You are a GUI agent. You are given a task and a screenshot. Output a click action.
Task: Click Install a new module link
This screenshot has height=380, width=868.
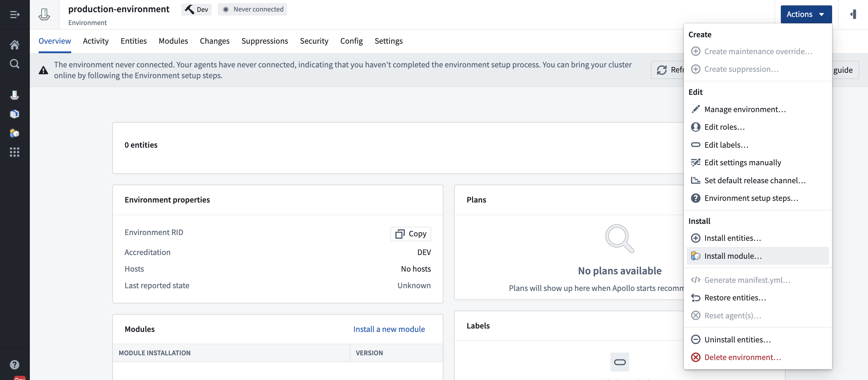pos(389,329)
